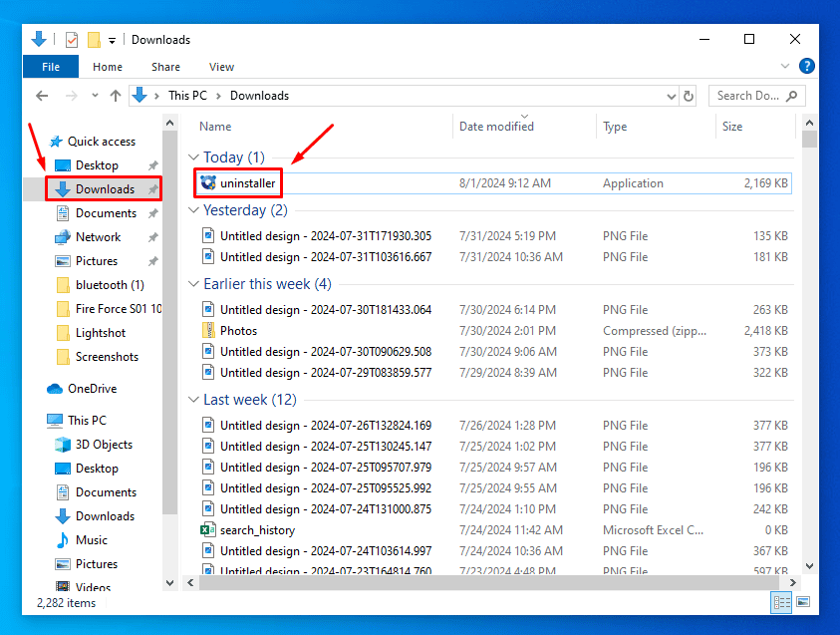Switch to large thumbnails view icon

[x=802, y=602]
